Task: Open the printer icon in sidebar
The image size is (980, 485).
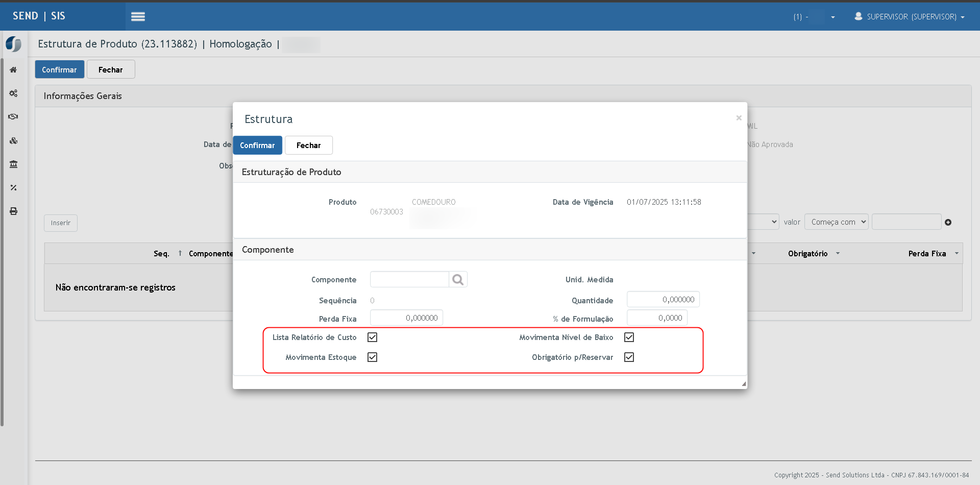Action: click(x=13, y=211)
